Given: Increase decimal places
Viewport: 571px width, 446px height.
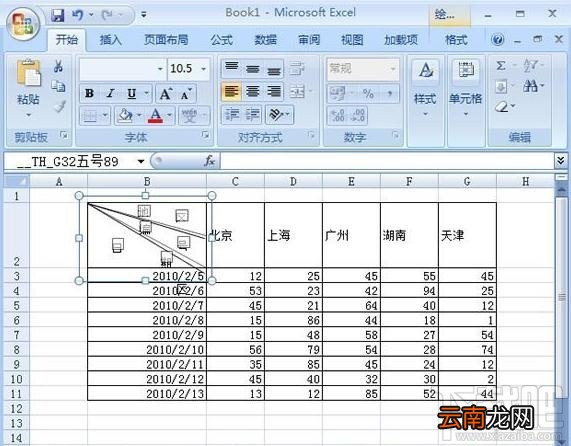Looking at the screenshot, I should point(337,115).
